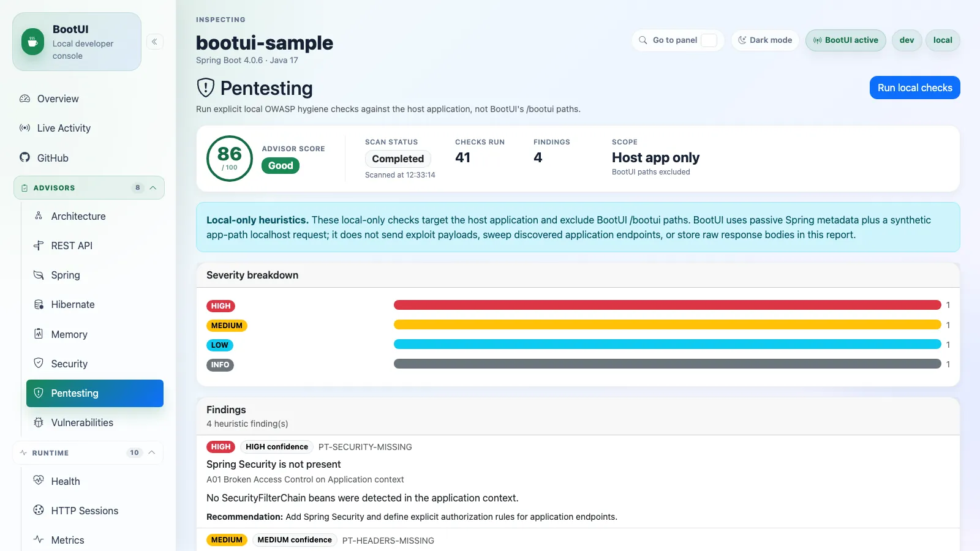Click the Advisors count badge 8
The width and height of the screenshot is (980, 551).
coord(138,188)
